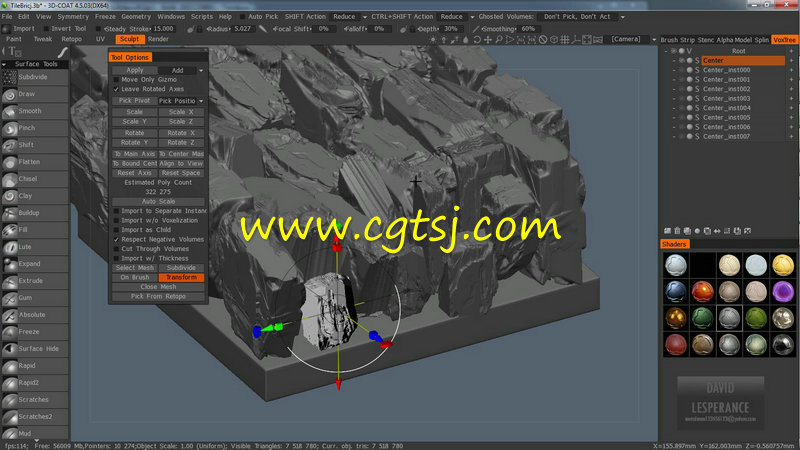
Task: Toggle the grid icon in viewport toolbar
Action: 565,39
